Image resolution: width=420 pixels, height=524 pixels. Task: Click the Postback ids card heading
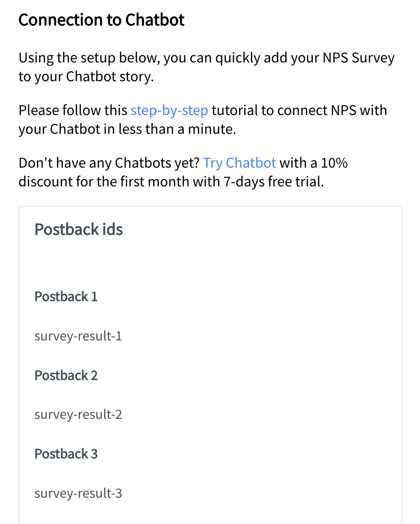tap(78, 230)
